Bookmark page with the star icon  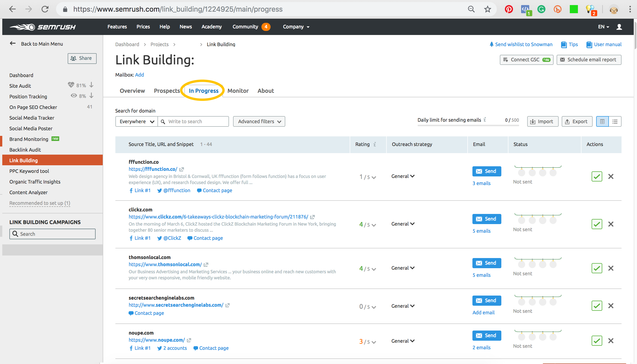pos(487,9)
